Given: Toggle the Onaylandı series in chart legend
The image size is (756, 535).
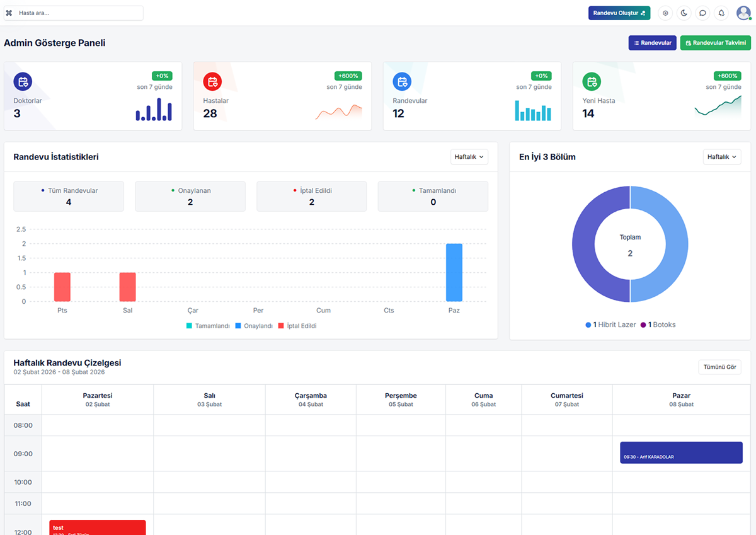Looking at the screenshot, I should pos(253,326).
